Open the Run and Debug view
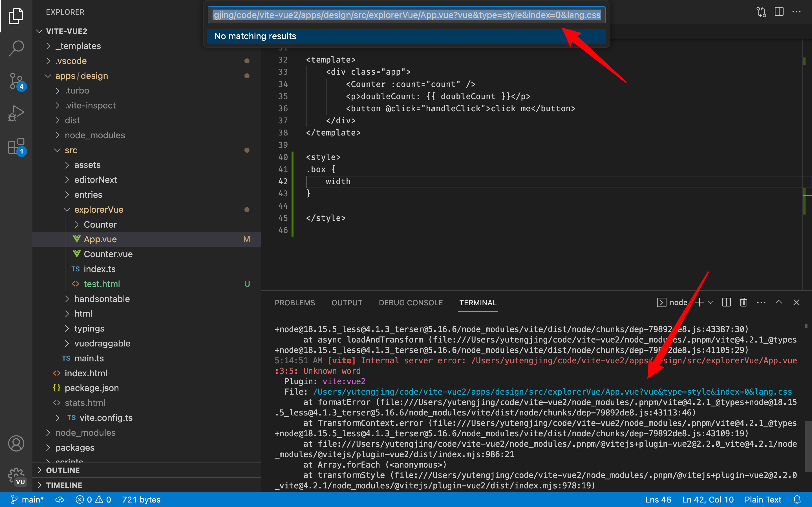 (x=16, y=113)
